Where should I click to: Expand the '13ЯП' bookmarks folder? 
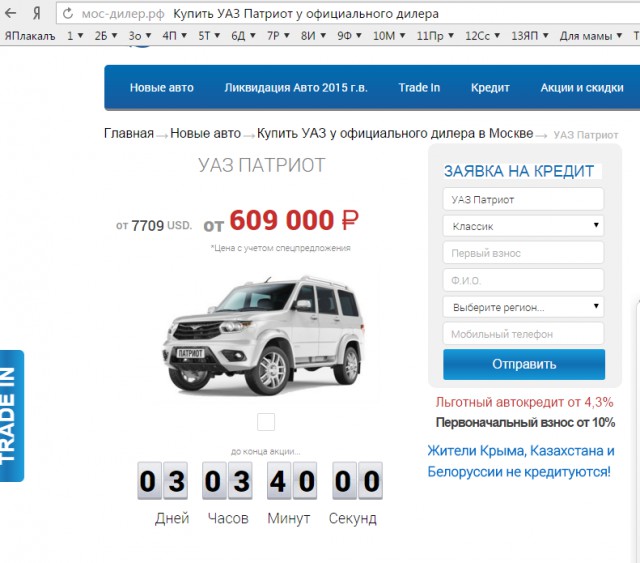(530, 36)
